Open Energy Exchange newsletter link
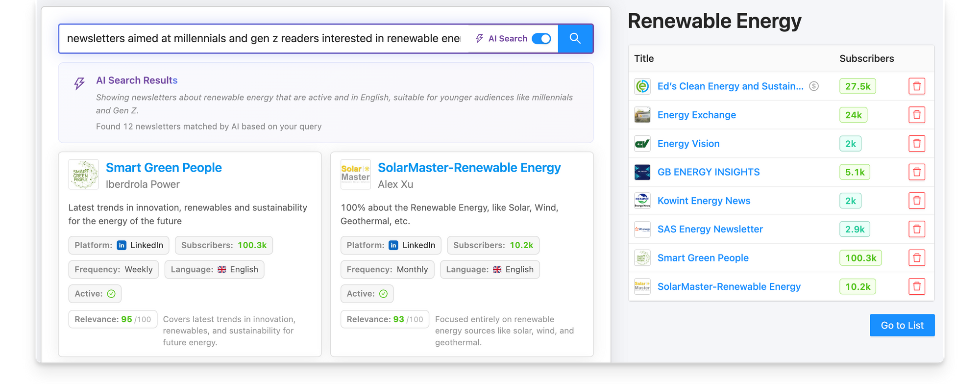 [x=697, y=115]
